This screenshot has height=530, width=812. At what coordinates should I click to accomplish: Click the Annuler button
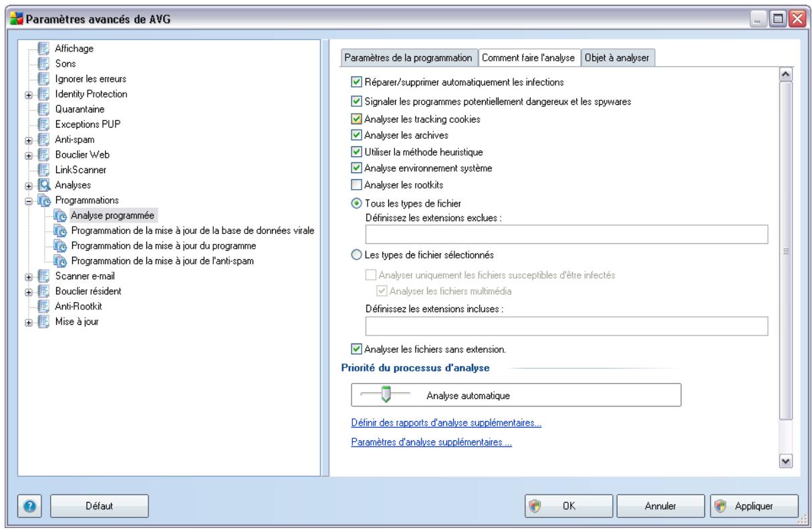pos(660,506)
